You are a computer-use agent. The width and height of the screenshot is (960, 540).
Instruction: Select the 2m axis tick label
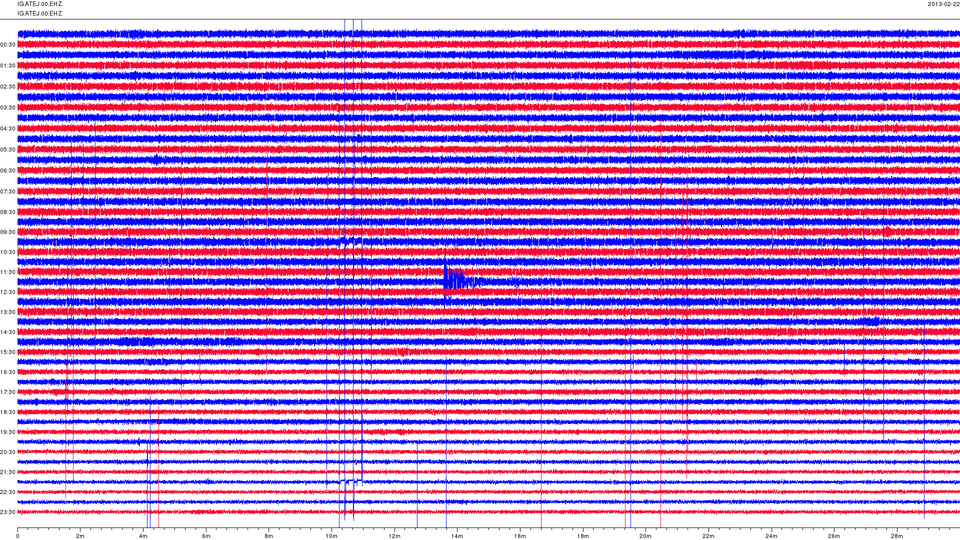[x=80, y=536]
